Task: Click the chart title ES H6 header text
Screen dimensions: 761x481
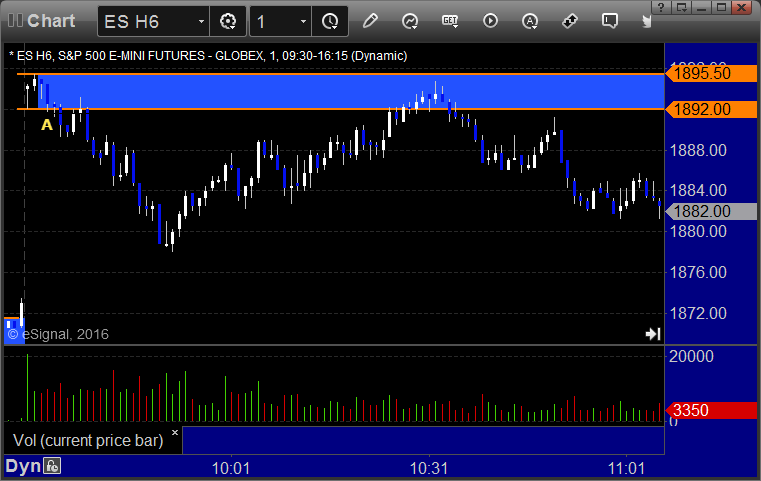Action: point(208,56)
